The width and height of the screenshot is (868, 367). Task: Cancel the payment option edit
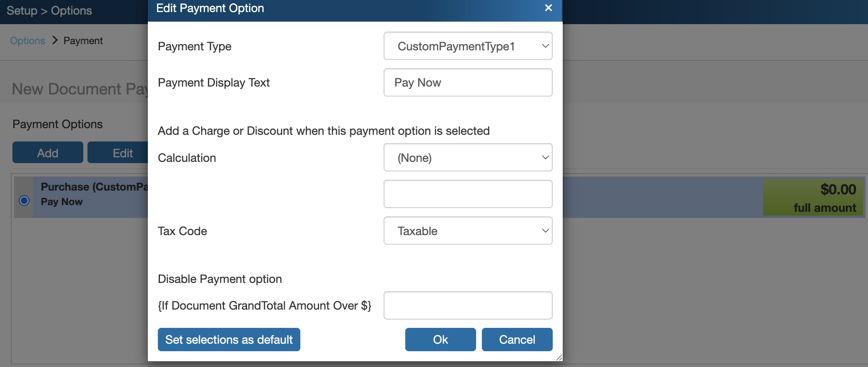[x=517, y=340]
